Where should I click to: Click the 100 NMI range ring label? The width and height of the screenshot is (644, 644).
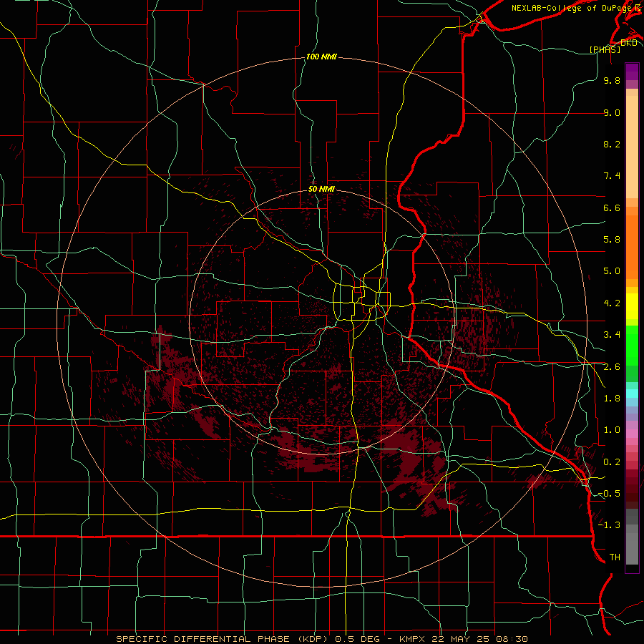point(321,57)
